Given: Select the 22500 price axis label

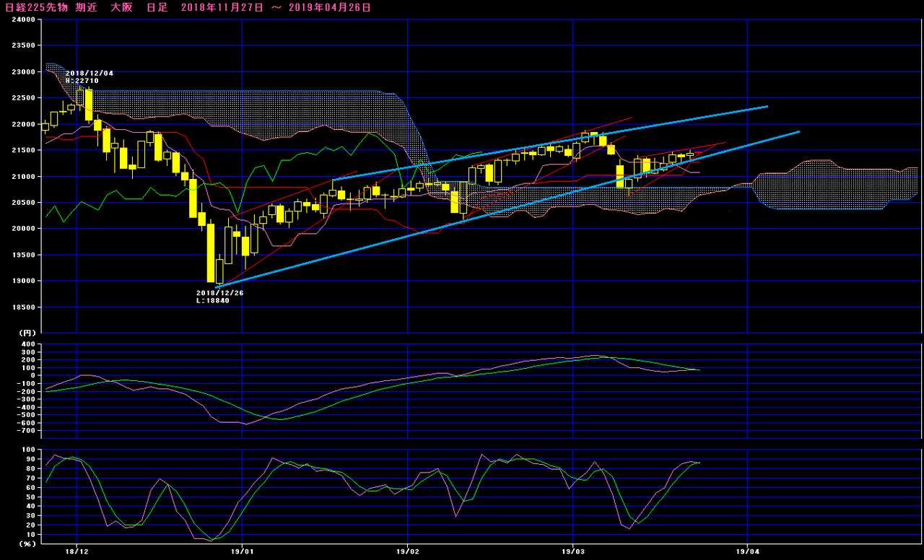Looking at the screenshot, I should tap(25, 98).
